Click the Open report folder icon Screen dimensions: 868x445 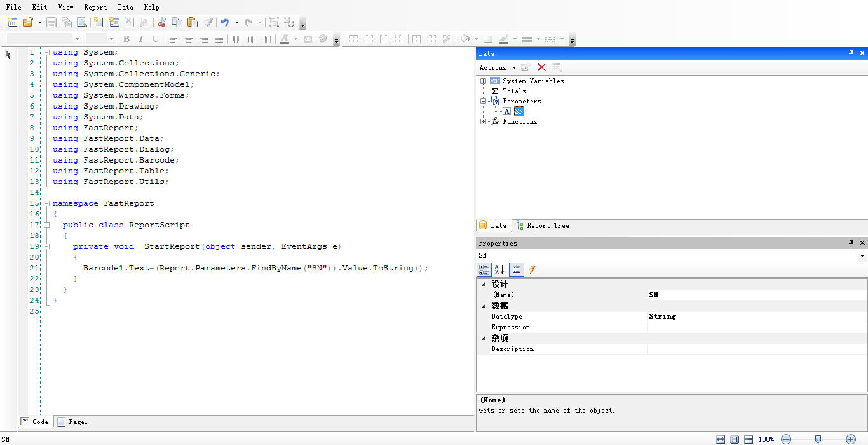27,22
